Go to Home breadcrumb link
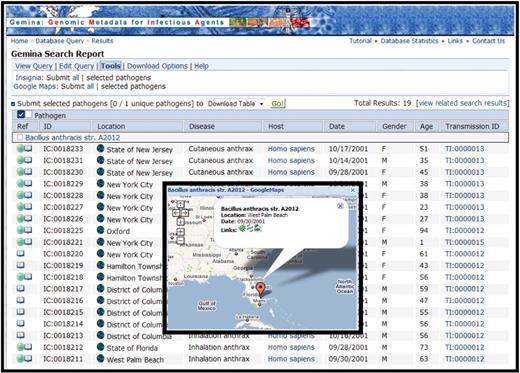 19,41
